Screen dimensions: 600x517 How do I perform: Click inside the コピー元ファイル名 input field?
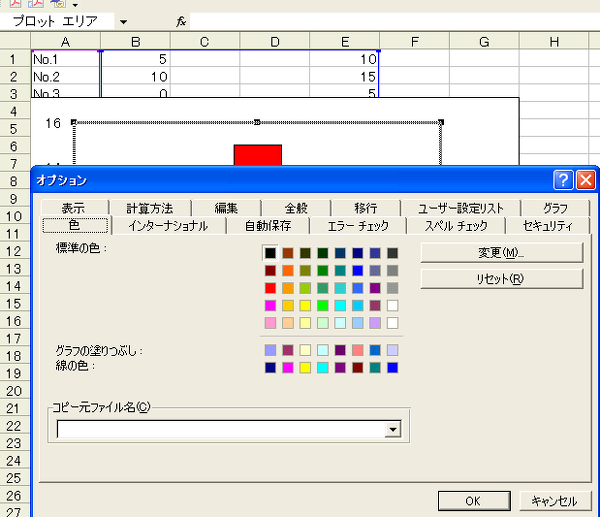pyautogui.click(x=220, y=429)
